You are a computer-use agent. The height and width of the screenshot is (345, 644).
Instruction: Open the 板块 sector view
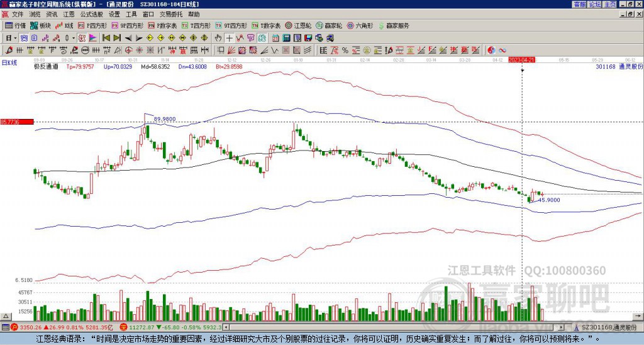(x=41, y=25)
